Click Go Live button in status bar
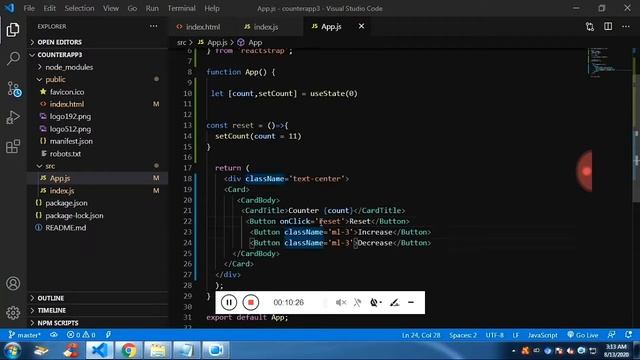This screenshot has height=360, width=640. tap(582, 335)
